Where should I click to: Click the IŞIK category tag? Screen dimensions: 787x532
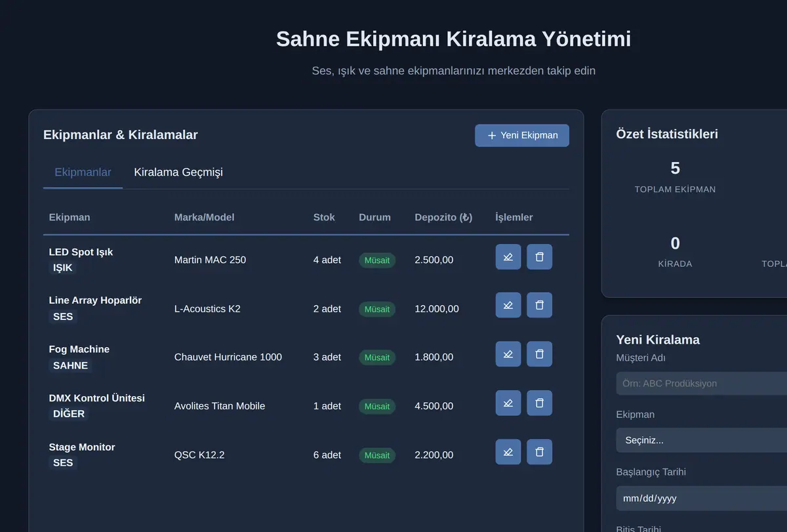coord(63,268)
